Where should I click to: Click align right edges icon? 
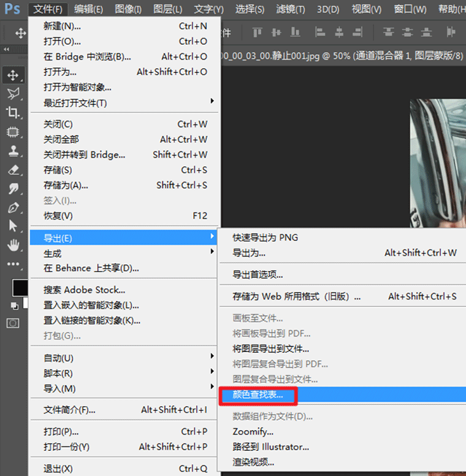click(357, 32)
